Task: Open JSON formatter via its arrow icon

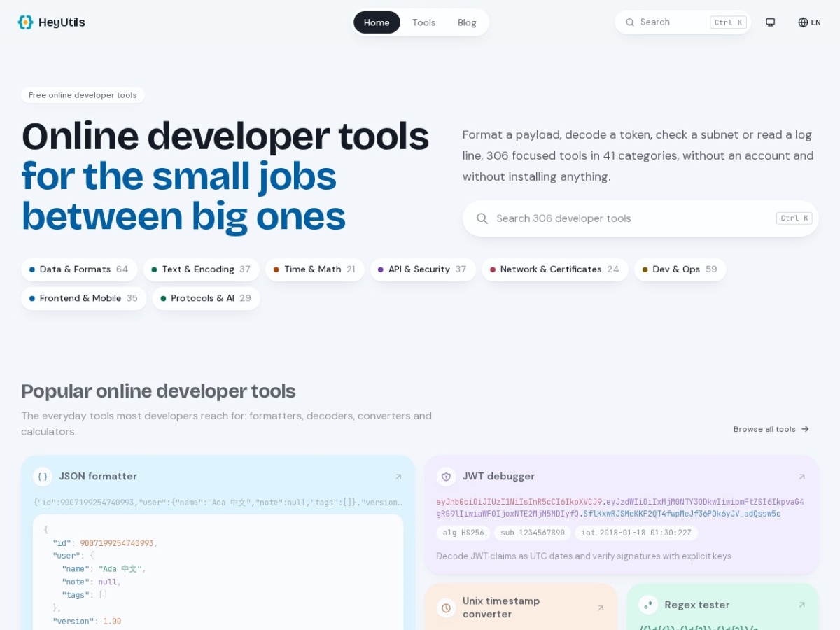Action: coord(398,477)
